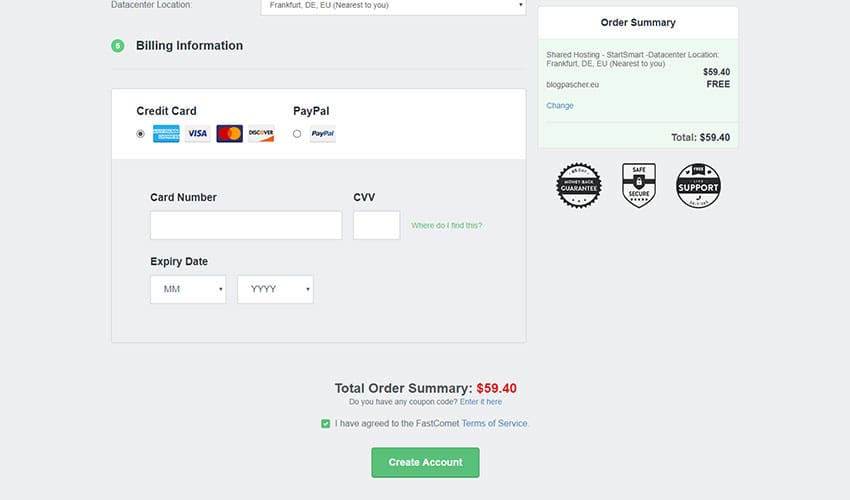Open the expiry month MM dropdown
The width and height of the screenshot is (850, 500).
[188, 289]
